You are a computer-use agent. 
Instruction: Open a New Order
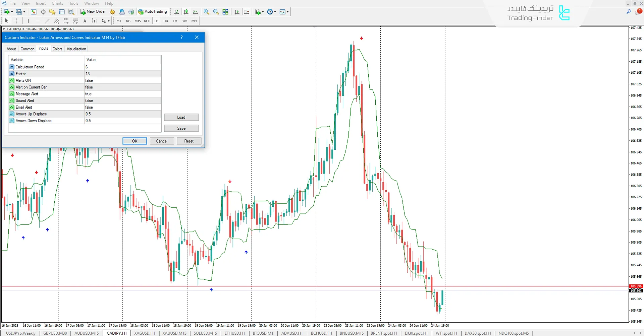[x=93, y=11]
